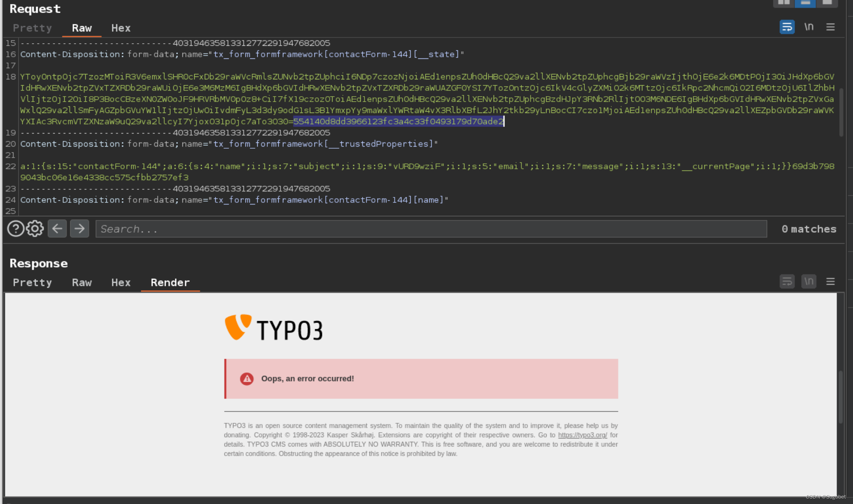Open search settings gear icon
The image size is (853, 504).
(35, 229)
